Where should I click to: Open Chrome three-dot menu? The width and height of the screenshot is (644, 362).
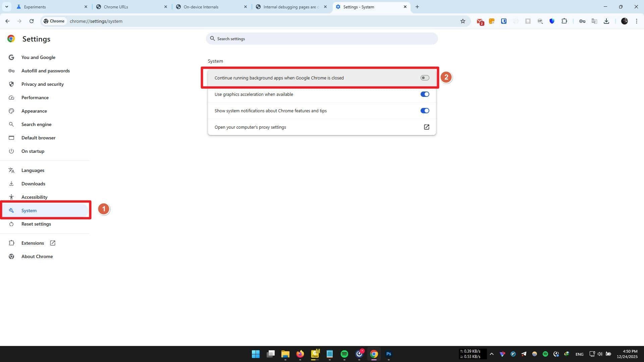pyautogui.click(x=637, y=21)
